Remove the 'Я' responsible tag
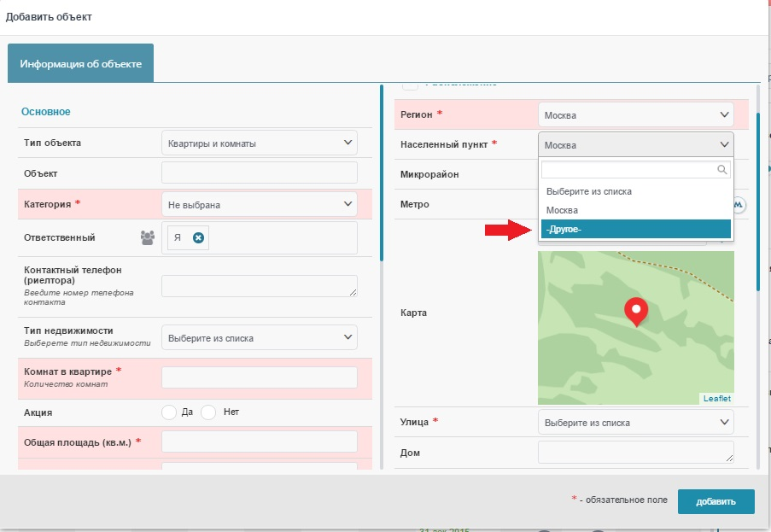Screen dimensions: 771x532 [198, 238]
